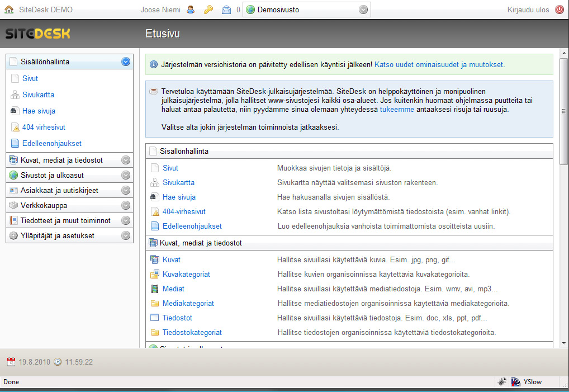Expand the Verkkokauppa sidebar section
Image resolution: width=569 pixels, height=392 pixels.
(126, 205)
